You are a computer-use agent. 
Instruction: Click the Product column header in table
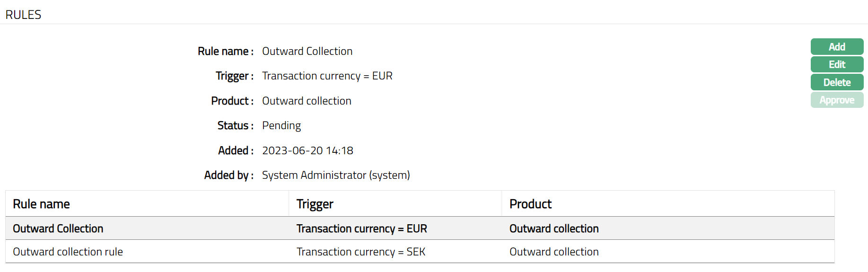point(530,204)
